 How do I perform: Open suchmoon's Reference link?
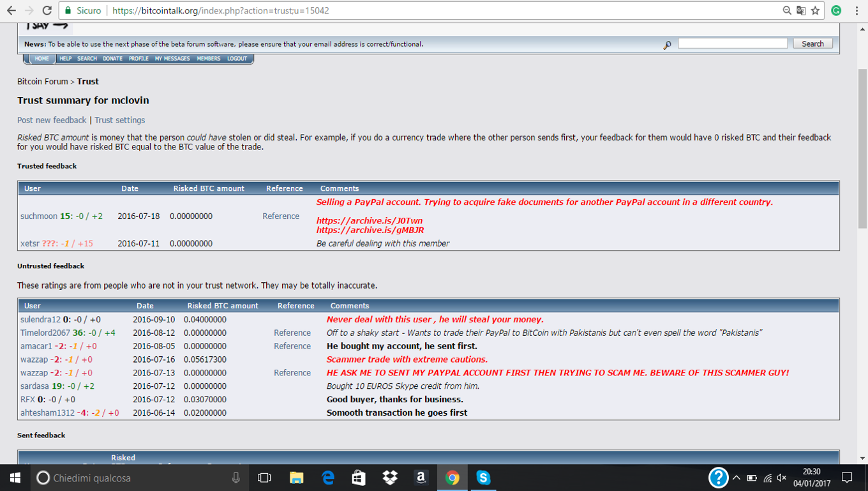281,216
